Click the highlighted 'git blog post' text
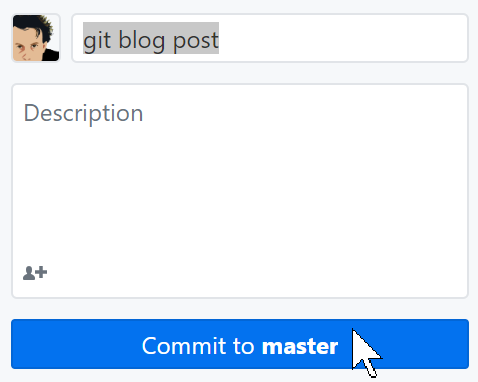The height and width of the screenshot is (382, 478). (151, 38)
